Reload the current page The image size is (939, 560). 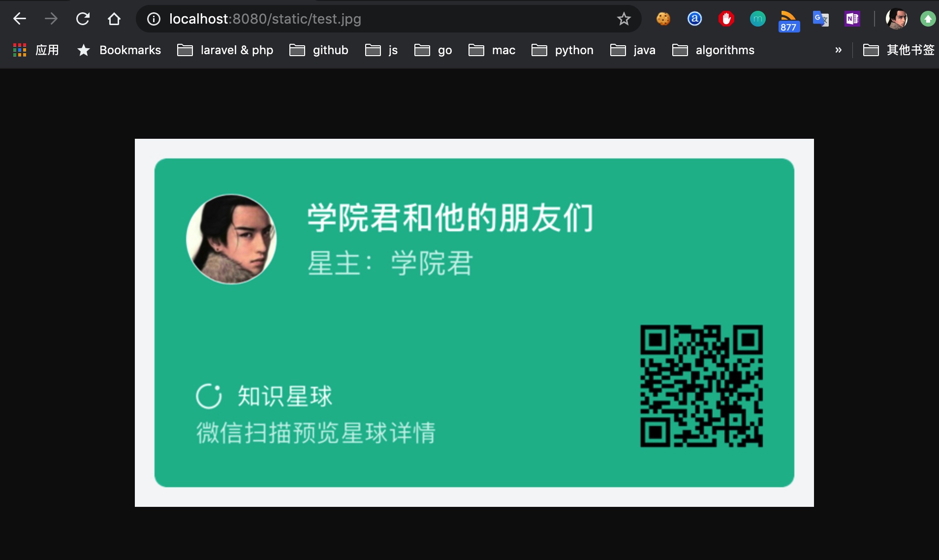(83, 19)
